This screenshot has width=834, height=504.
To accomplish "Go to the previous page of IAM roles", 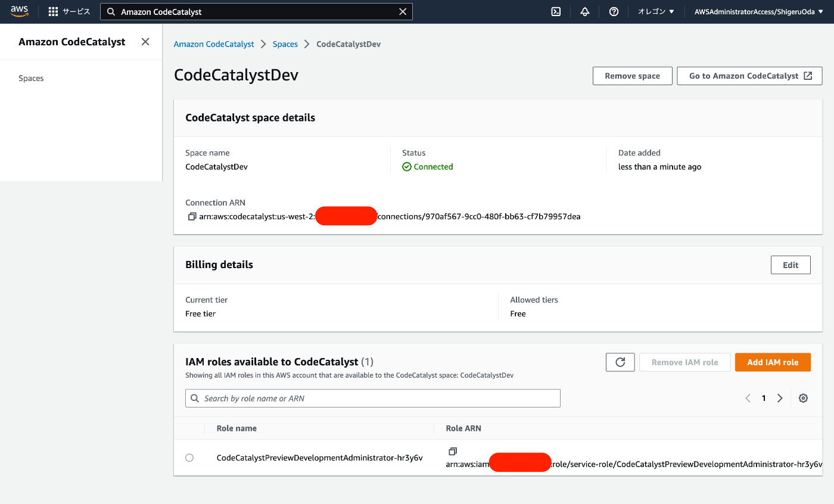I will tap(748, 398).
